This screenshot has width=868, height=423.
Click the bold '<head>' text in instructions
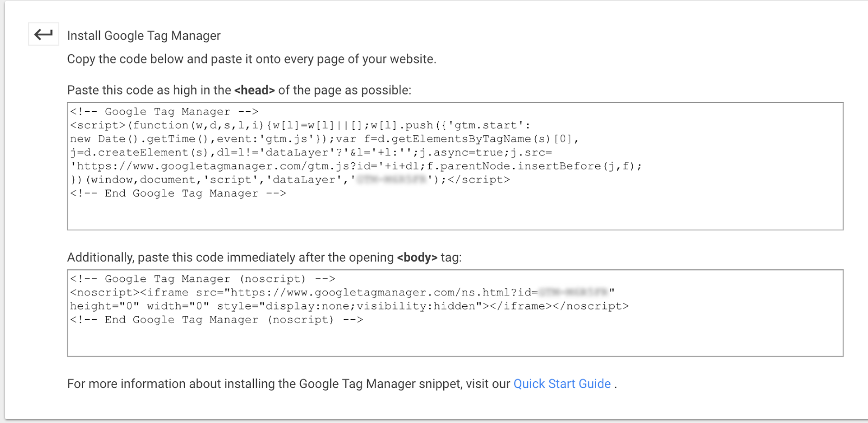(255, 90)
